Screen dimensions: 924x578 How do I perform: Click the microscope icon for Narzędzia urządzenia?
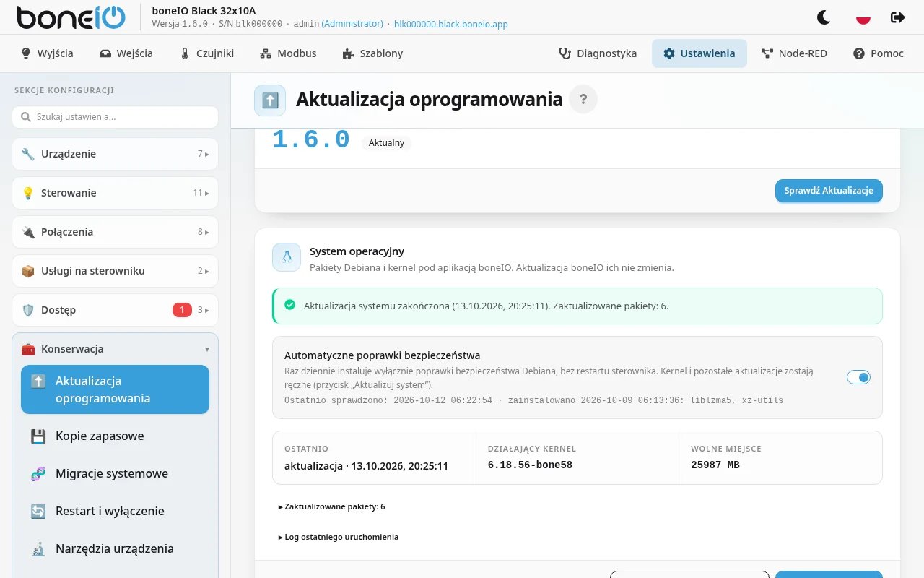(x=38, y=548)
